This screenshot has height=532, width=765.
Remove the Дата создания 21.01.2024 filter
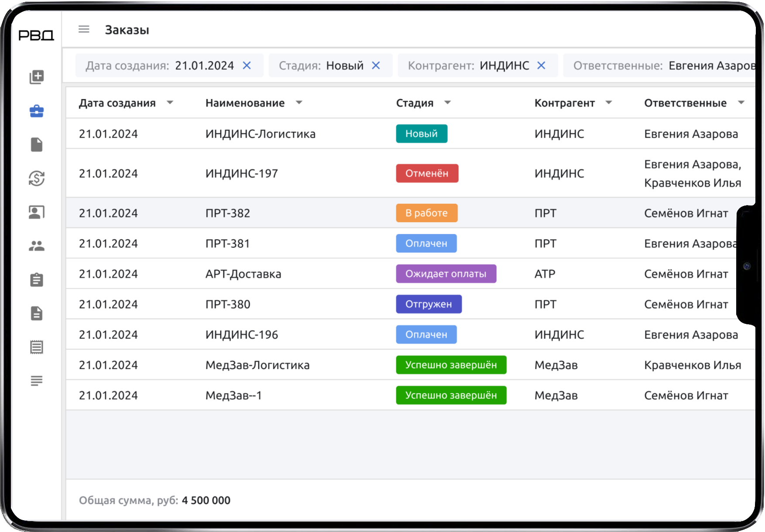coord(247,65)
